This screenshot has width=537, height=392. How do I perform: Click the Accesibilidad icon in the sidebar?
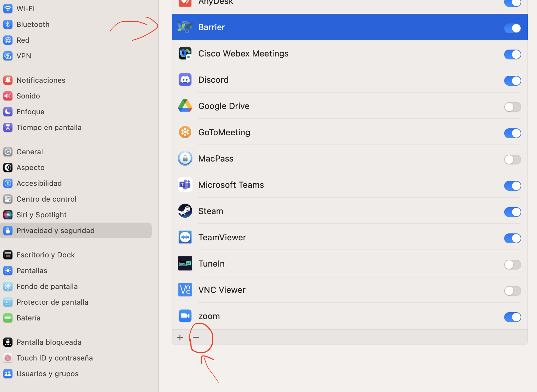coord(8,183)
